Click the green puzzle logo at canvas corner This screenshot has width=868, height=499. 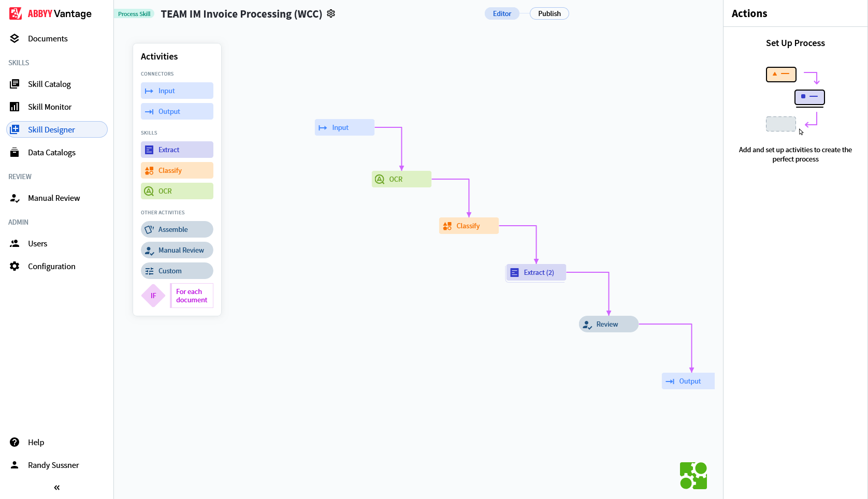[693, 475]
